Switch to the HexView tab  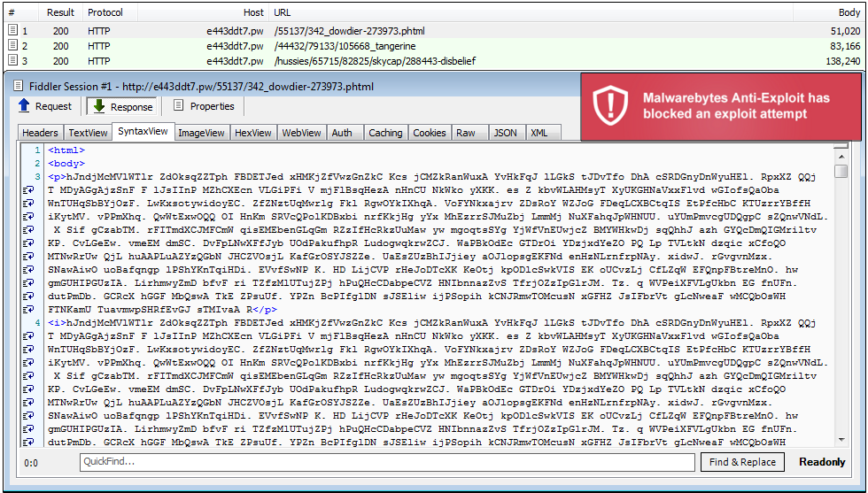(x=253, y=133)
